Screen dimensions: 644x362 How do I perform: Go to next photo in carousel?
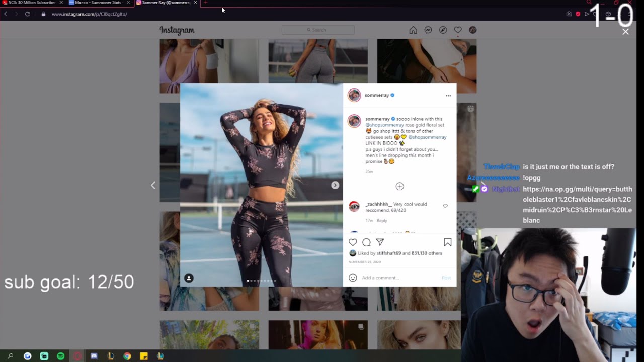tap(335, 185)
